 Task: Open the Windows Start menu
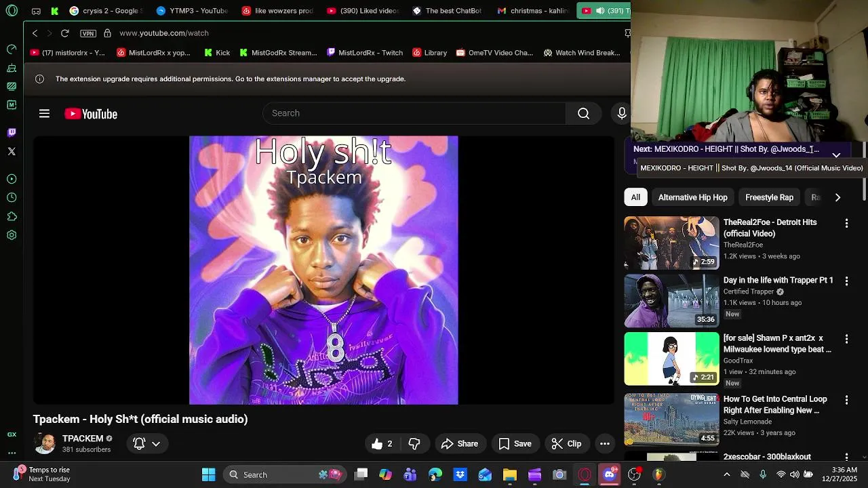click(x=208, y=474)
